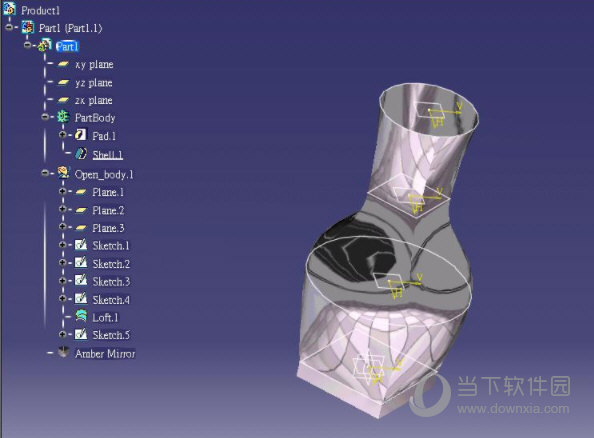Image resolution: width=594 pixels, height=438 pixels.
Task: Expand the Sketch.5 node
Action: 63,334
